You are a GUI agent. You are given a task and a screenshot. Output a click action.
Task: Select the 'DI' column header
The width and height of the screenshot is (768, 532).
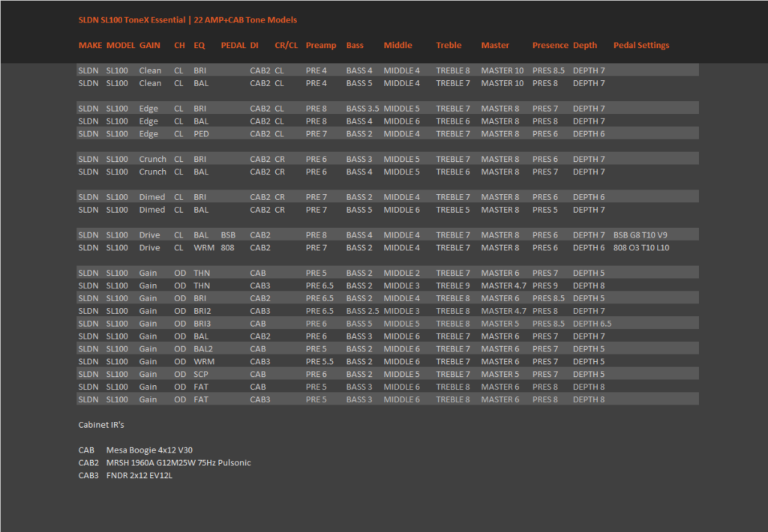click(254, 45)
